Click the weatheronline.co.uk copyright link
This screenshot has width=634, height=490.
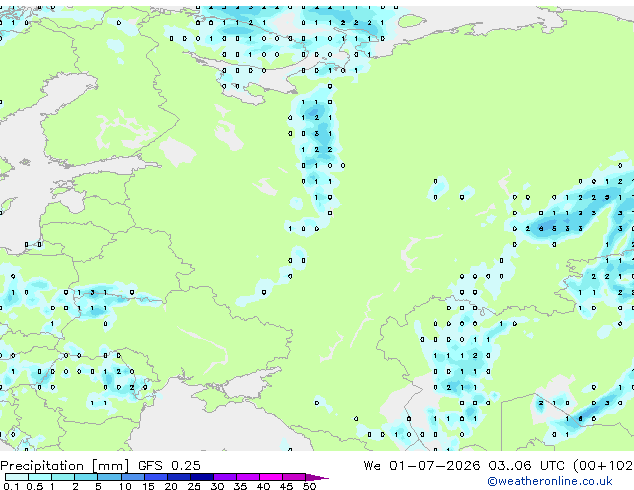[550, 481]
